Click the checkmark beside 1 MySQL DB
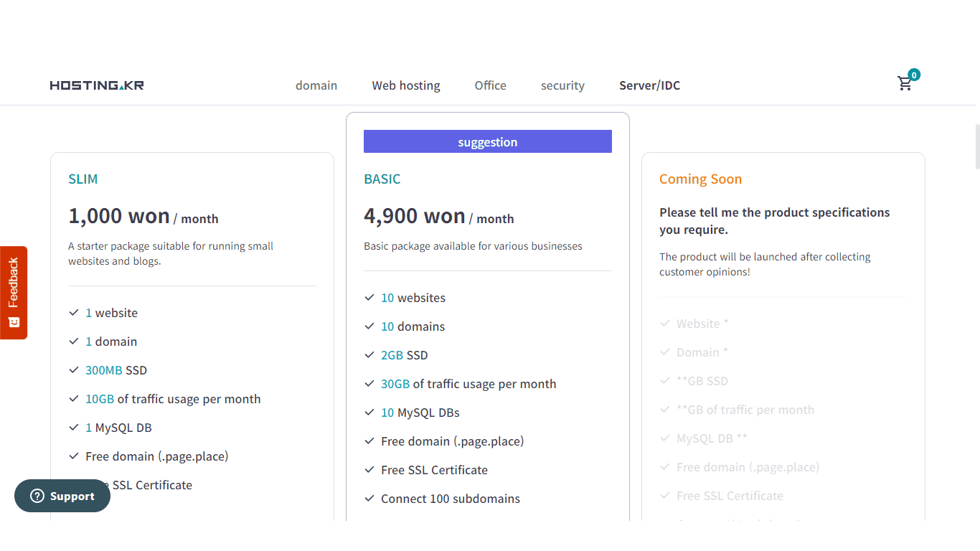Image resolution: width=980 pixels, height=551 pixels. pos(74,428)
